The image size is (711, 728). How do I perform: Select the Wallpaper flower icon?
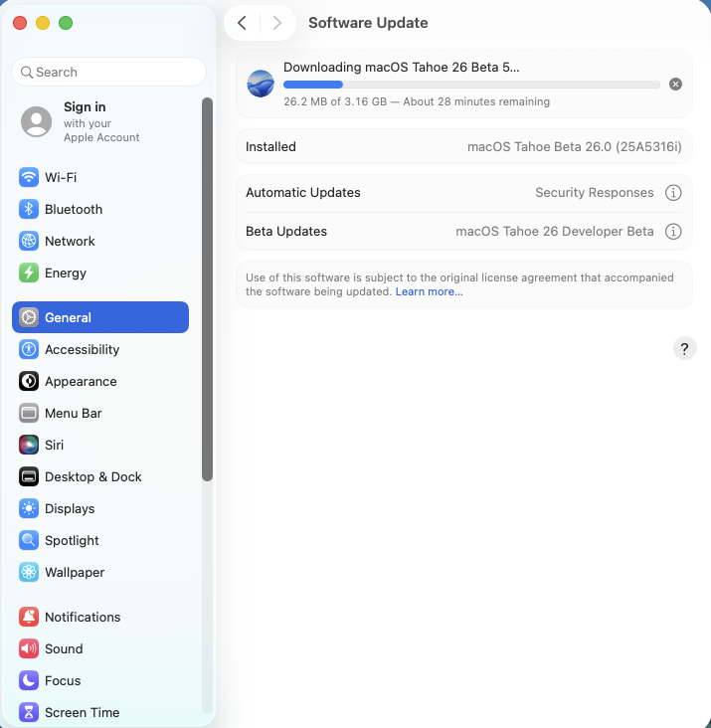coord(29,573)
